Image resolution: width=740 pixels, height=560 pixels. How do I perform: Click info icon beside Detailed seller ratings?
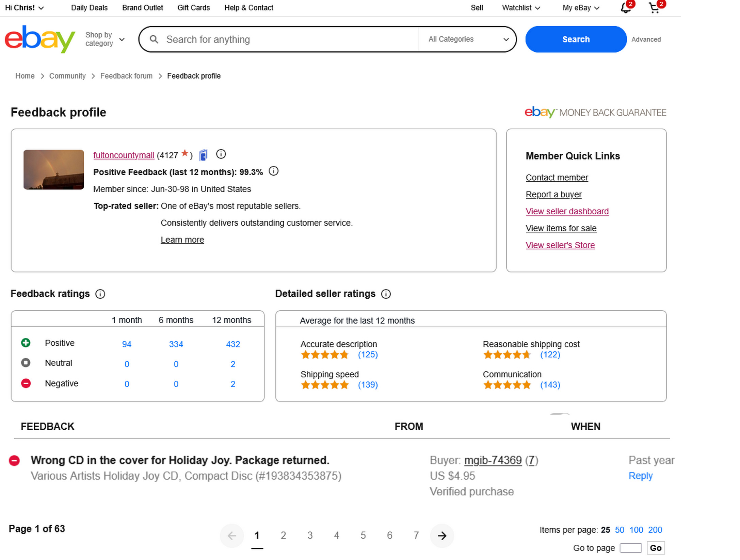tap(386, 294)
